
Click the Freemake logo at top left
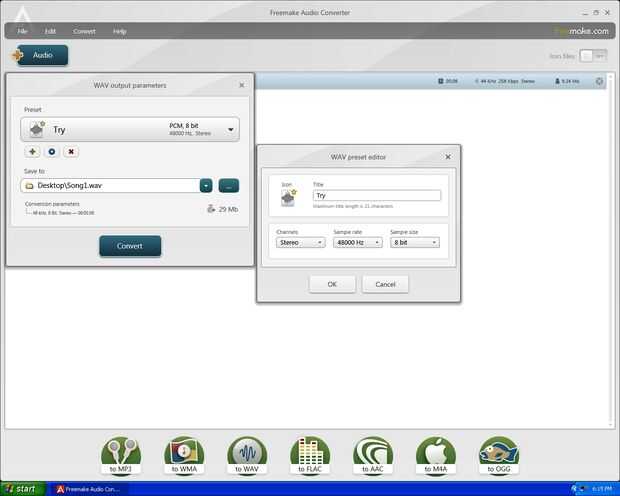23,14
